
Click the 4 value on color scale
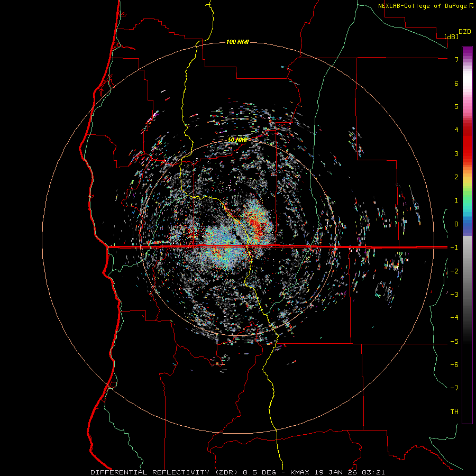pos(456,130)
